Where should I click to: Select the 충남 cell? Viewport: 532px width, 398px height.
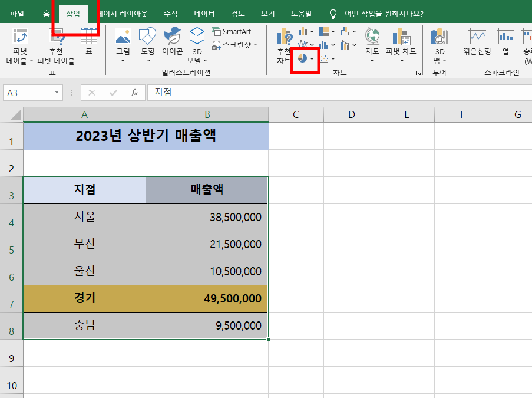tap(85, 326)
